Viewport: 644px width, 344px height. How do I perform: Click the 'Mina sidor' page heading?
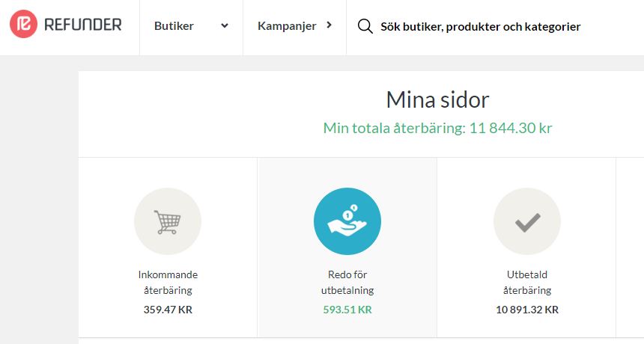tap(438, 99)
